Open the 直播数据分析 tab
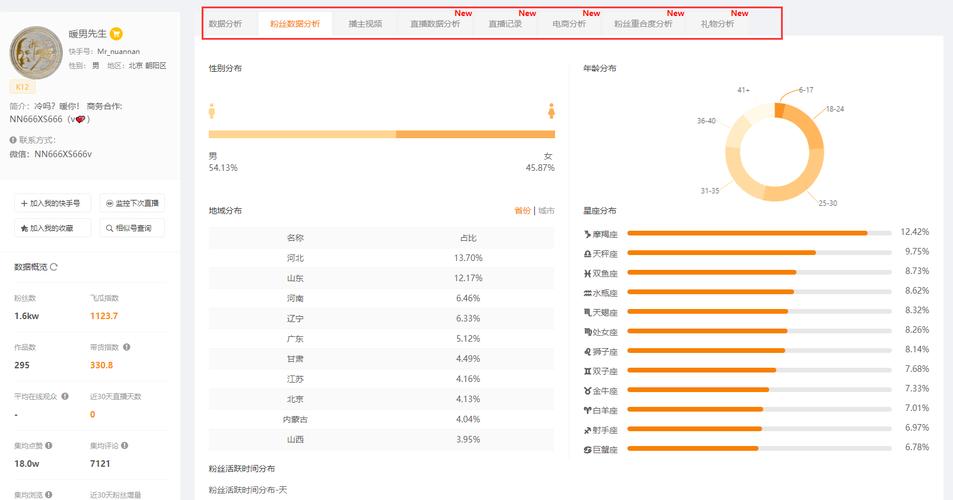This screenshot has height=500, width=953. pos(435,23)
